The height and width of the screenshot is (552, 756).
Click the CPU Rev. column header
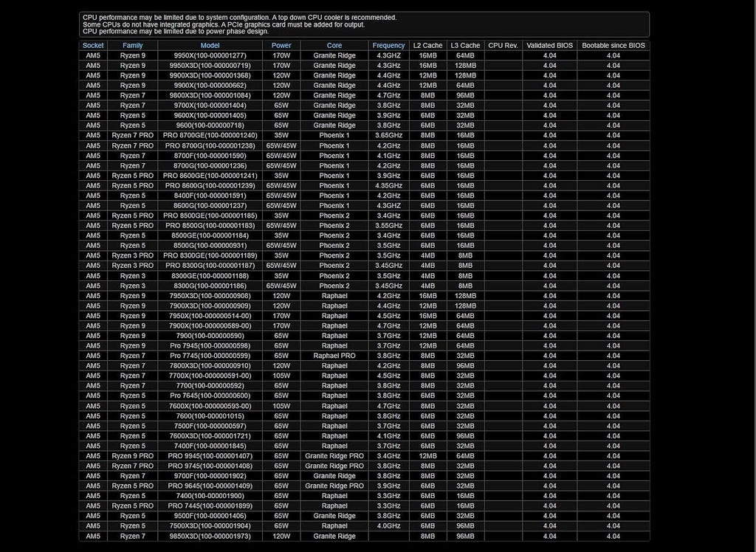[x=503, y=45]
